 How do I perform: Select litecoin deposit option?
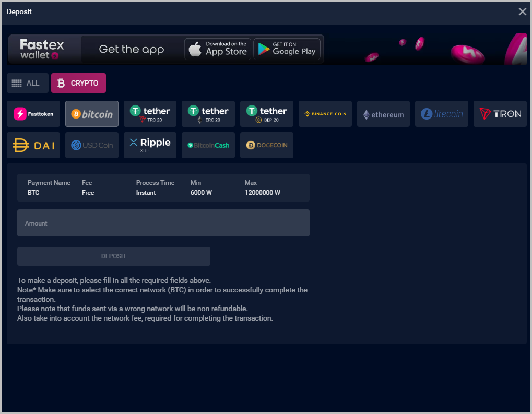pos(442,114)
